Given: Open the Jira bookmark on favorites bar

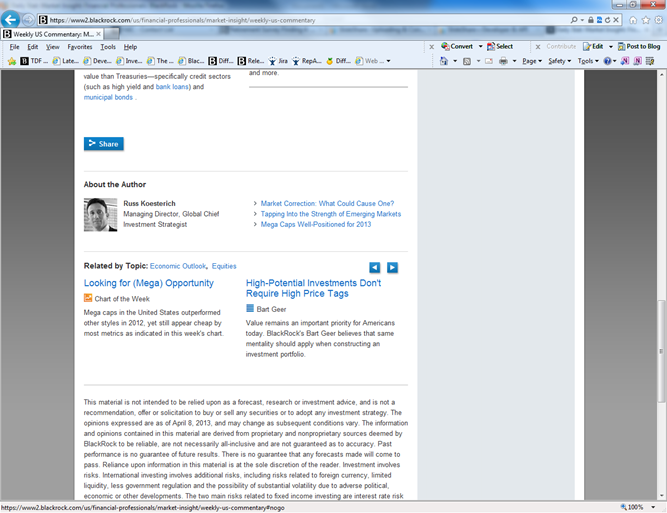Looking at the screenshot, I should coord(278,61).
